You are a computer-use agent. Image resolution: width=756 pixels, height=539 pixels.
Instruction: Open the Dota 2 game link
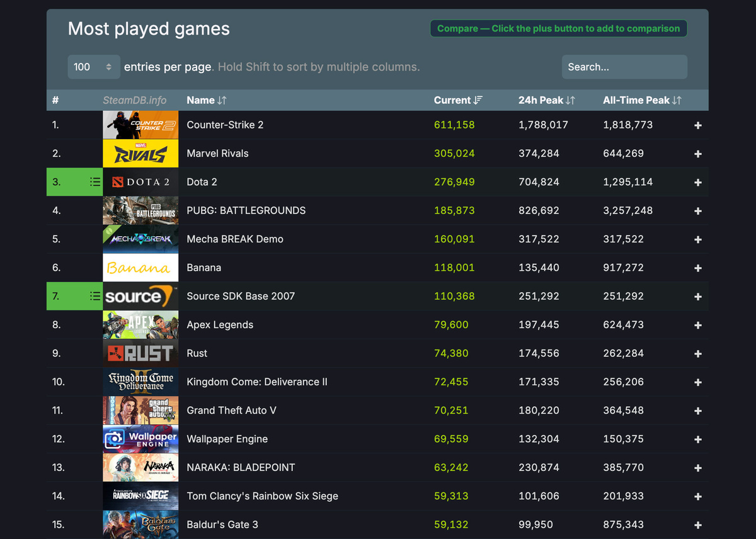(202, 182)
